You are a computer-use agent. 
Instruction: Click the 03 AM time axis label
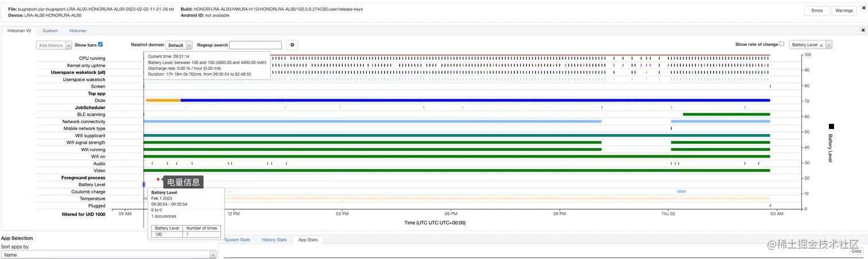(777, 214)
